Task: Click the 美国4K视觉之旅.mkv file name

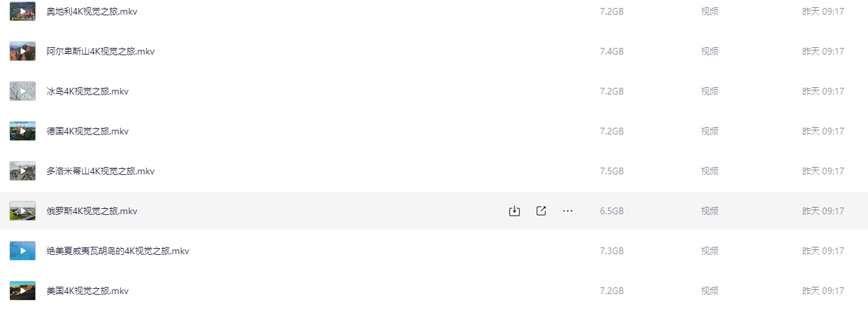Action: pyautogui.click(x=87, y=291)
